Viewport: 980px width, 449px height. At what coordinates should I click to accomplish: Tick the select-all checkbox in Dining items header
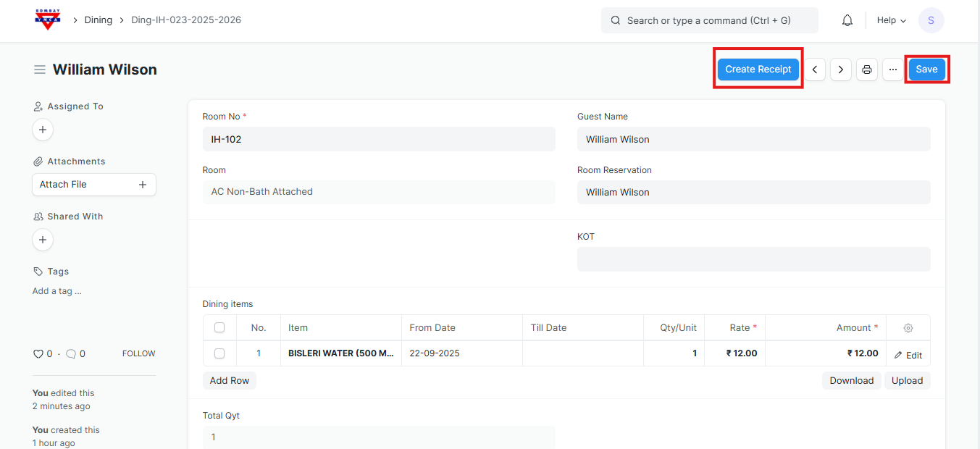point(219,328)
